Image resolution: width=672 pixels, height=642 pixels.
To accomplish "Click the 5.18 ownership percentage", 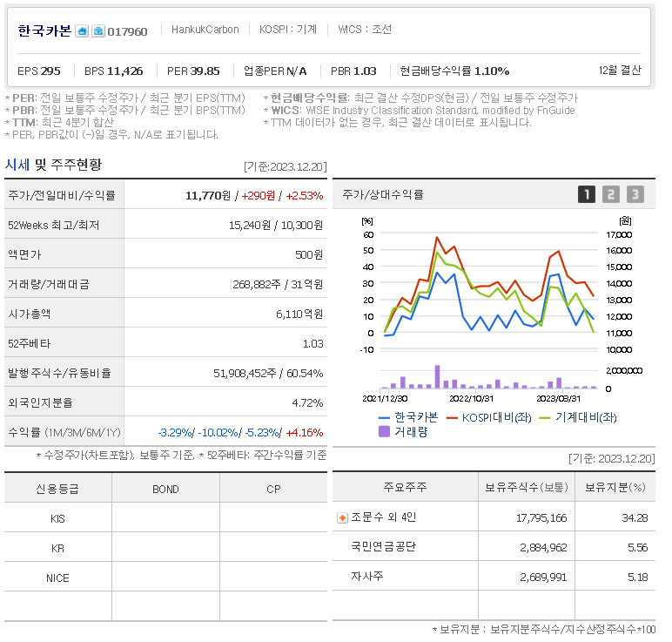I will [638, 578].
